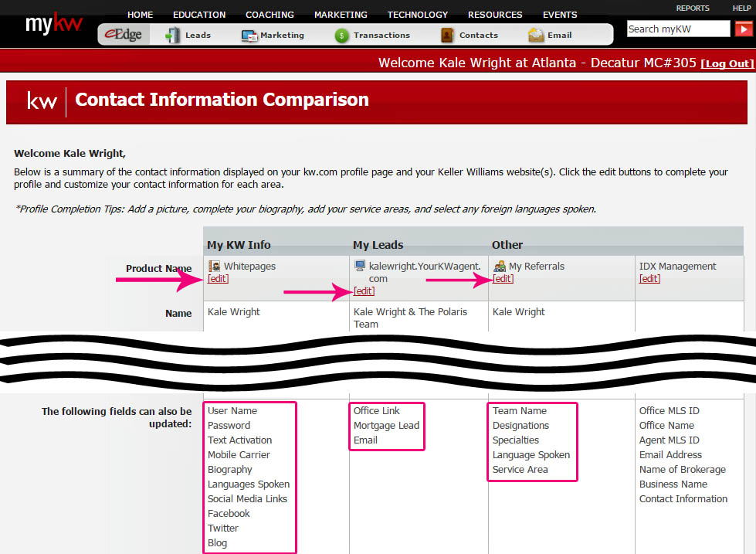Click the User Name field entry

tap(232, 411)
